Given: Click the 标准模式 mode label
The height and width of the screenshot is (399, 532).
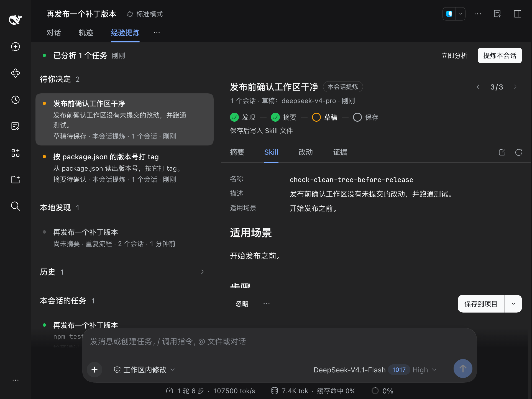Looking at the screenshot, I should click(x=145, y=14).
